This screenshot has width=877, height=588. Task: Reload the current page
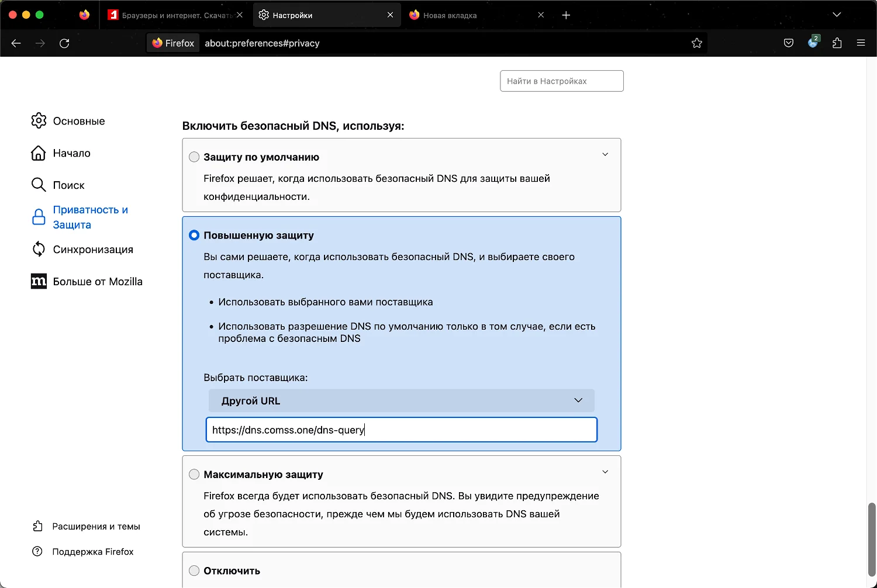(x=64, y=43)
